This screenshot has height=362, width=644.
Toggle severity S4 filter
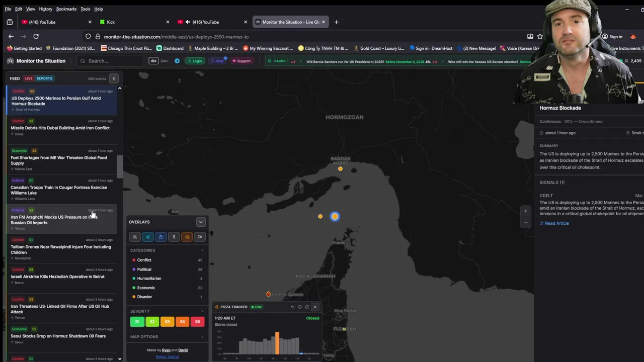pos(182,322)
